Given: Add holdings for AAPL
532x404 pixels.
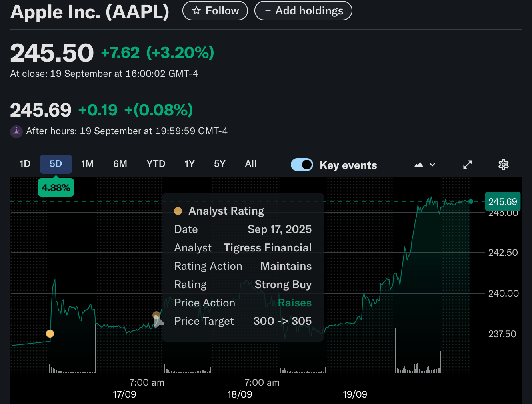Looking at the screenshot, I should [303, 11].
